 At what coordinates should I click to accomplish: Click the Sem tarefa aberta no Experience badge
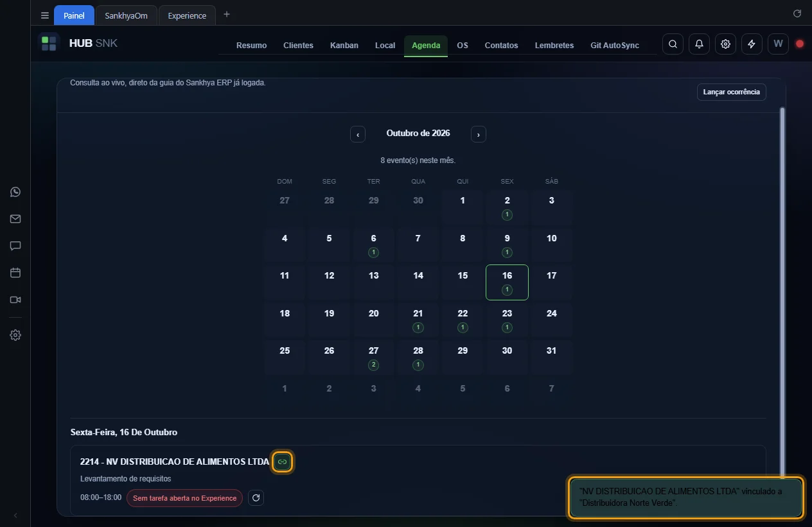coord(184,498)
